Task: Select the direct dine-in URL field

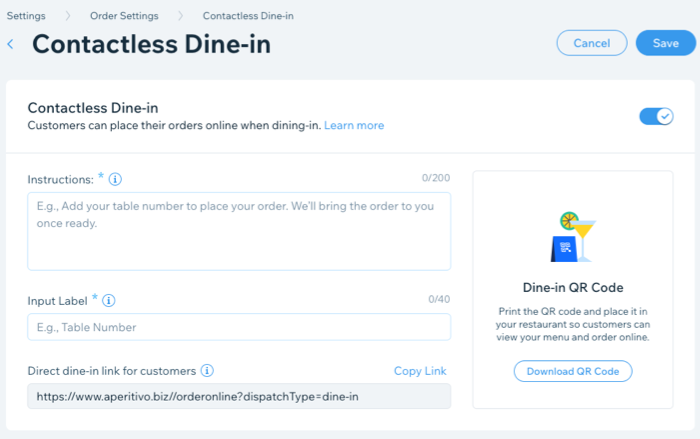Action: pyautogui.click(x=239, y=397)
